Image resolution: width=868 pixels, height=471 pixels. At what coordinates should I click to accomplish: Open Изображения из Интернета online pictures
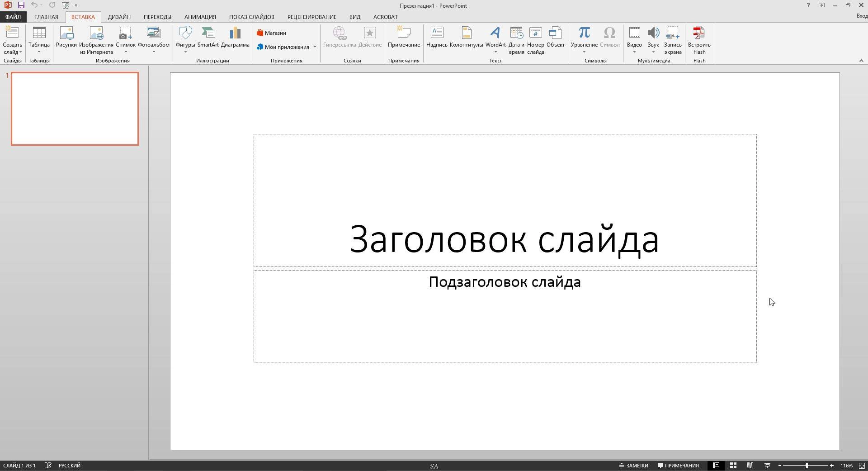click(x=96, y=40)
